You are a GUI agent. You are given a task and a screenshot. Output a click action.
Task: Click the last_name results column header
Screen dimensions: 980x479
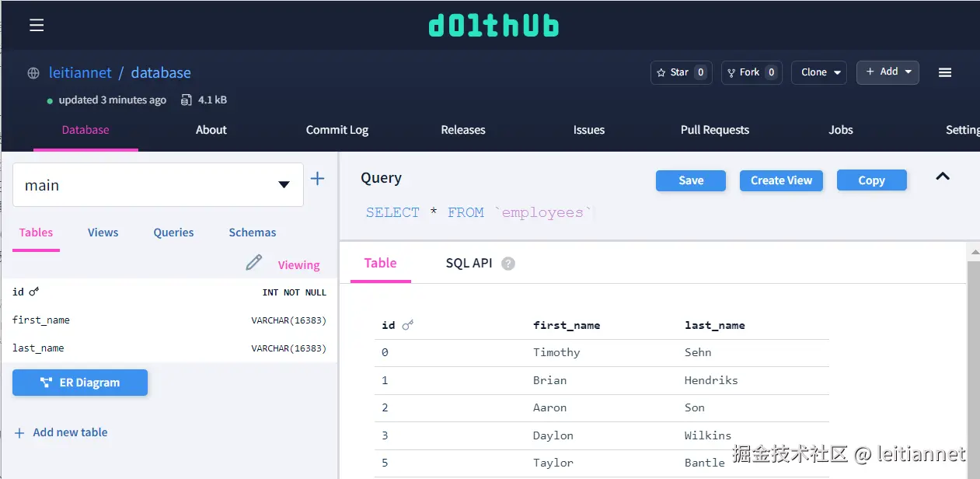pos(715,325)
